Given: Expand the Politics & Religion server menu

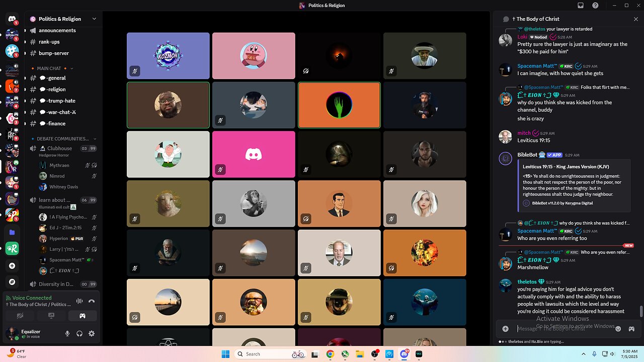Looking at the screenshot, I should pyautogui.click(x=63, y=19).
